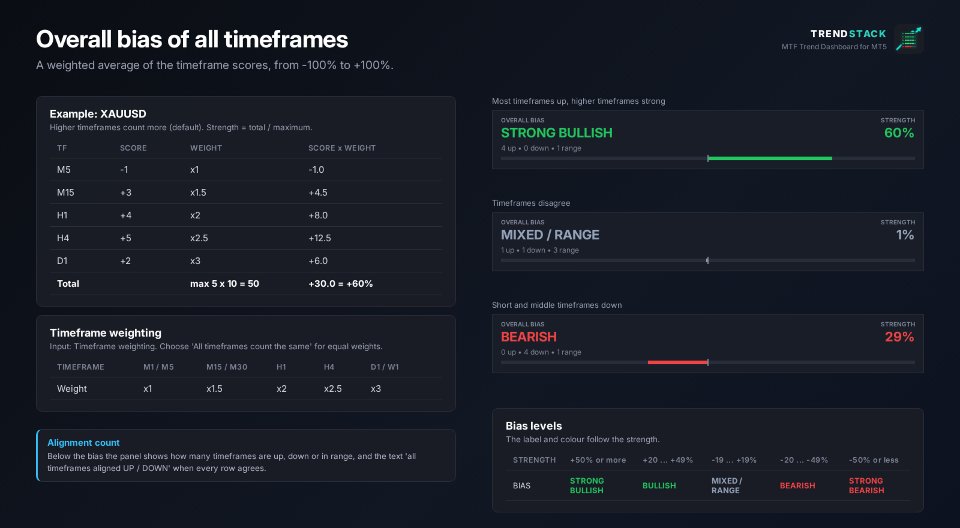
Task: Click the MIXED / RANGE bias label
Action: point(550,235)
